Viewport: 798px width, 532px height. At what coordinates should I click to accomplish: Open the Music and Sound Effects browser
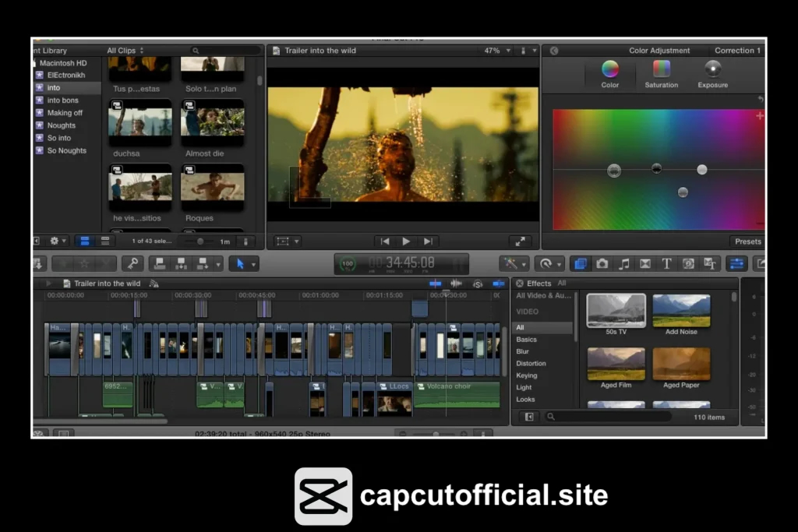pyautogui.click(x=623, y=263)
